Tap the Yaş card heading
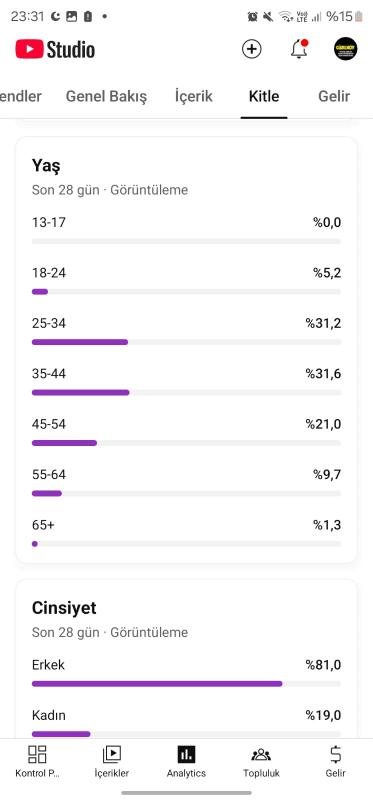The image size is (373, 800). point(46,166)
